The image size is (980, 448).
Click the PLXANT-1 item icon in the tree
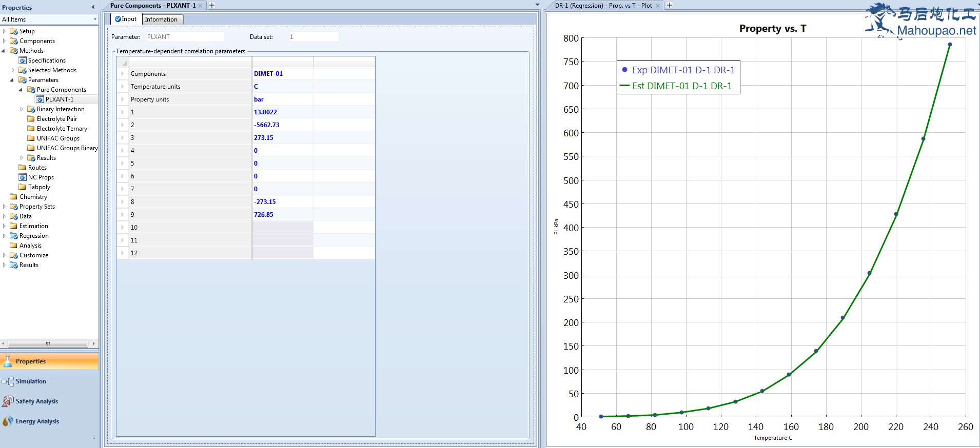click(40, 99)
